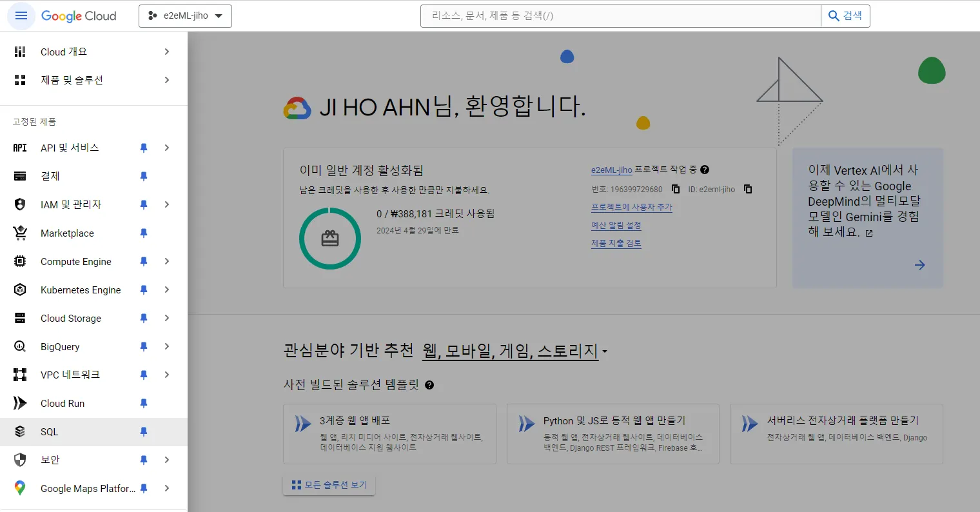
Task: Open the SQL menu item
Action: [93, 431]
